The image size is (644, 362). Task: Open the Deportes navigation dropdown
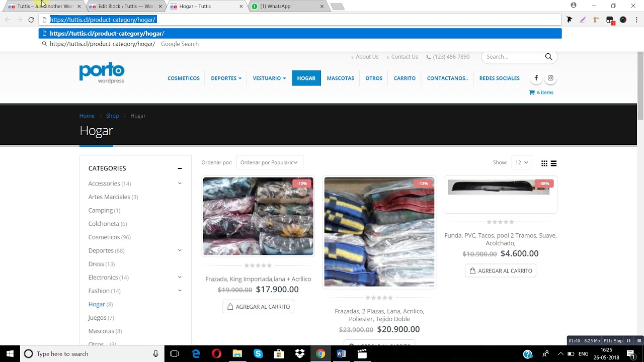click(x=226, y=78)
